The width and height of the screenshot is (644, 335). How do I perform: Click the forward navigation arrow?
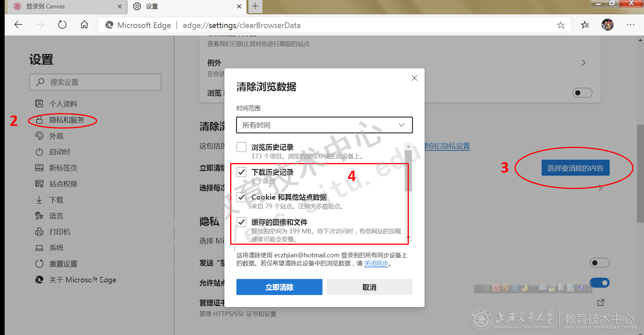tap(40, 25)
